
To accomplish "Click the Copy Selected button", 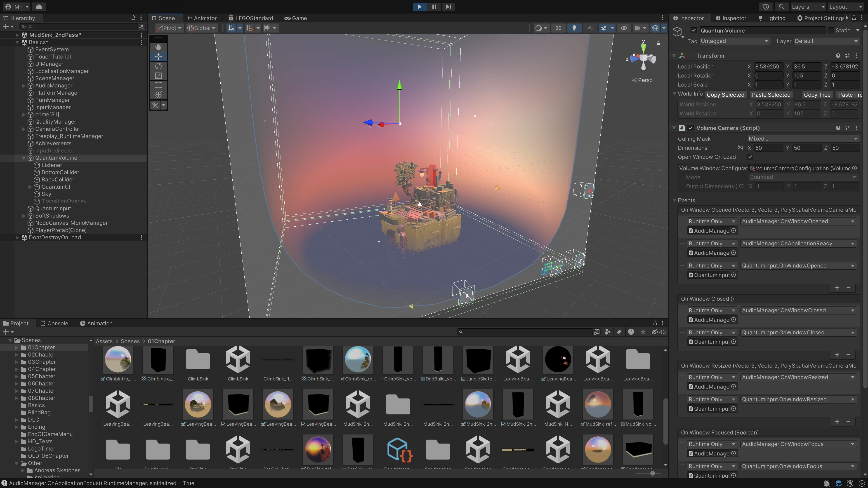I will click(x=725, y=95).
